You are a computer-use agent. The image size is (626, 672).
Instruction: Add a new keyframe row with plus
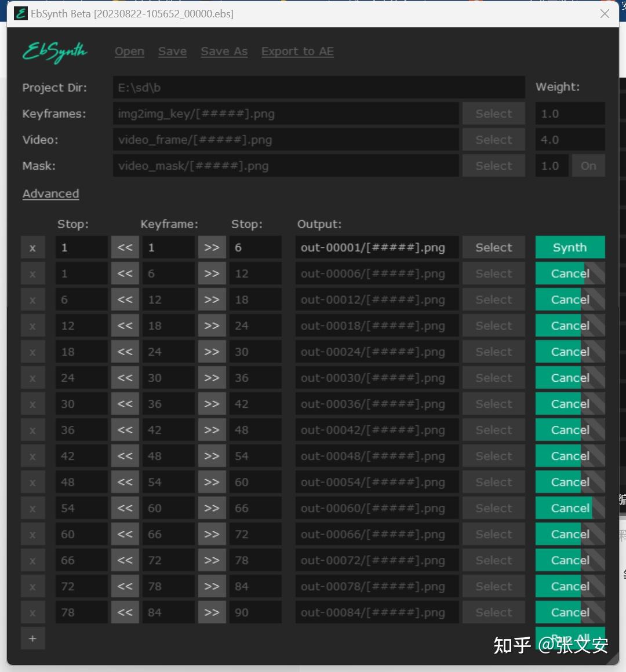coord(32,638)
